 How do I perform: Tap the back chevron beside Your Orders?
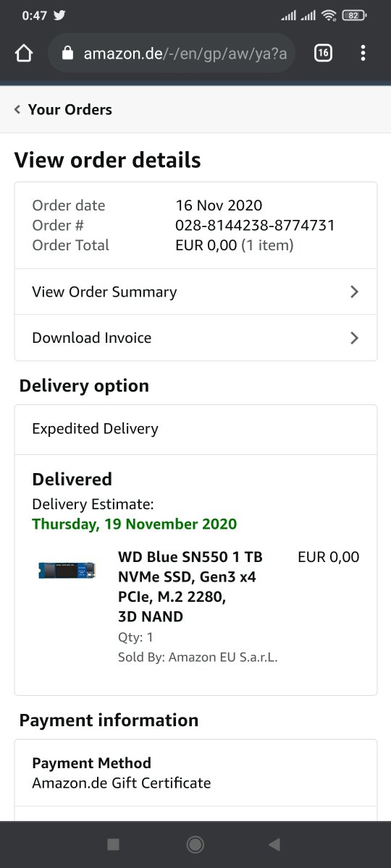click(x=17, y=110)
